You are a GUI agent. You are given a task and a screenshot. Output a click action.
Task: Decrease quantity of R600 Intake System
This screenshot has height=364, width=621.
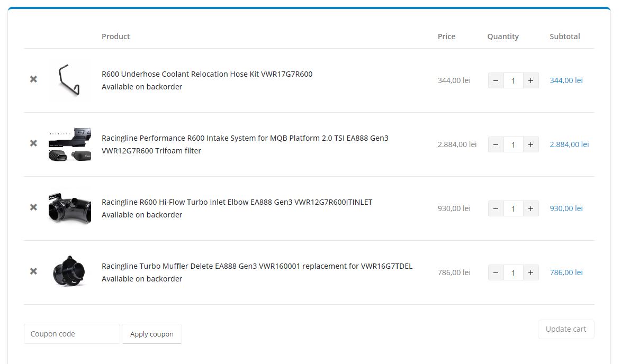(496, 145)
